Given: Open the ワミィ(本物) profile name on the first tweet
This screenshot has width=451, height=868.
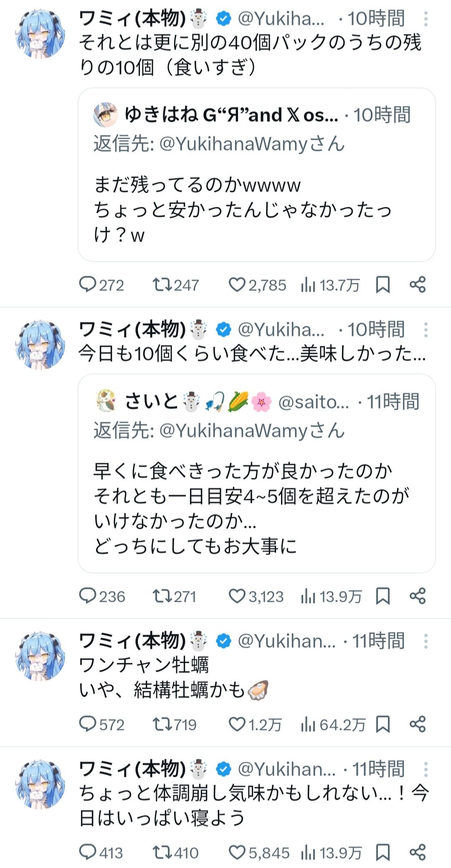Looking at the screenshot, I should tap(132, 19).
